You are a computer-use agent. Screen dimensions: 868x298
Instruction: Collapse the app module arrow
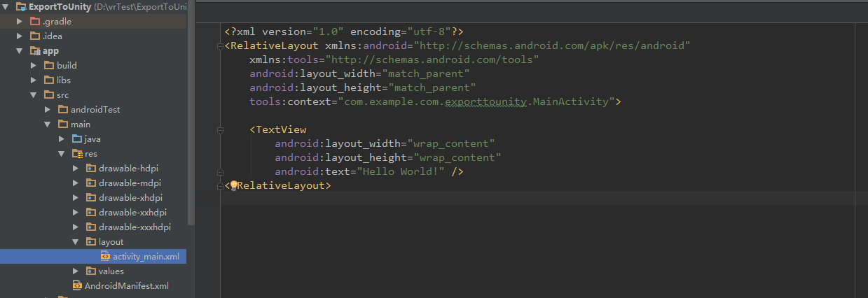click(20, 51)
